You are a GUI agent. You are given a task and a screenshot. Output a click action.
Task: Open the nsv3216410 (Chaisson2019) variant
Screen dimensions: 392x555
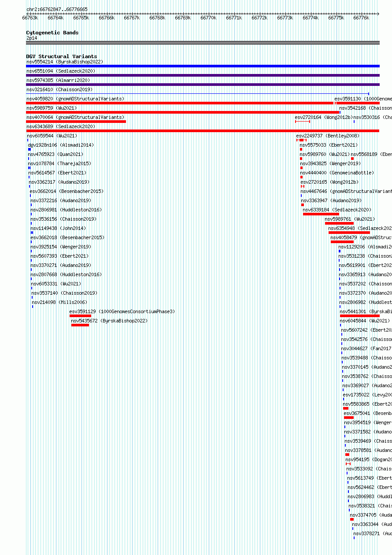coord(198,94)
